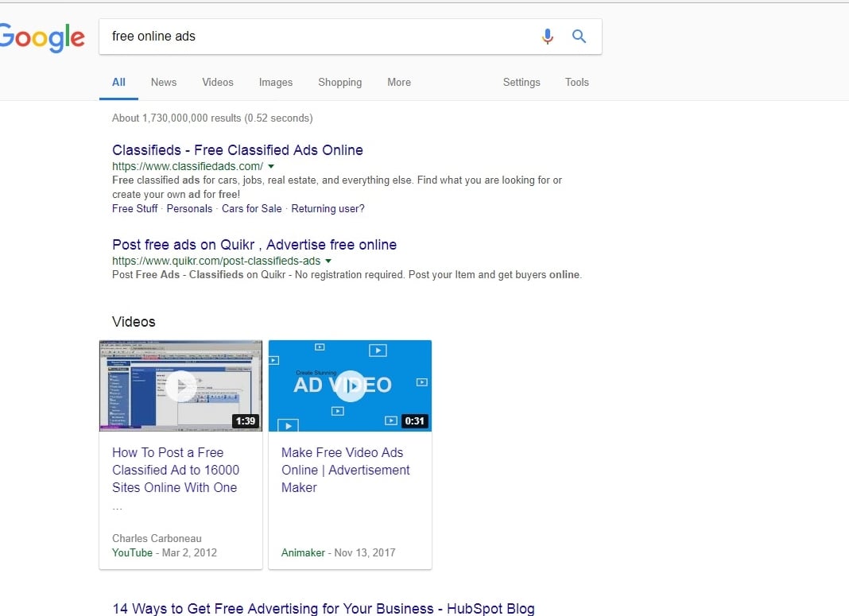This screenshot has width=849, height=616.
Task: Play the AD VIDEO Animaker thumbnail
Action: tap(350, 385)
